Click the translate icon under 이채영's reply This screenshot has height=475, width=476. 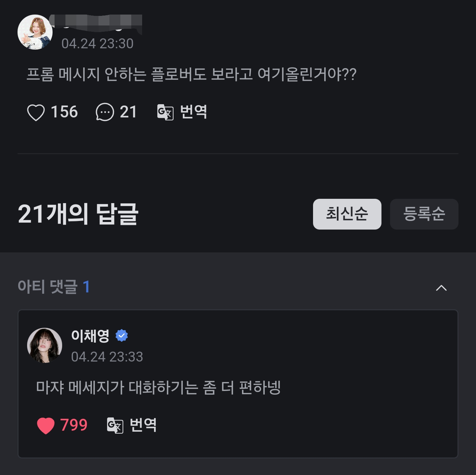pos(115,425)
